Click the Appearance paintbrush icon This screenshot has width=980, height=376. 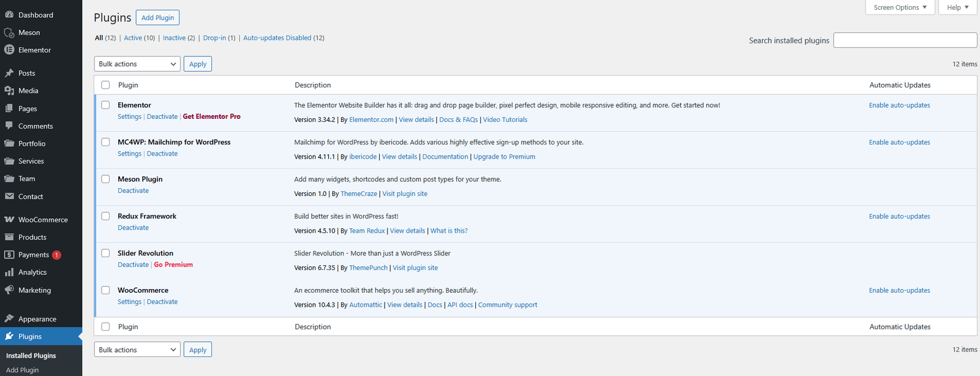coord(9,319)
